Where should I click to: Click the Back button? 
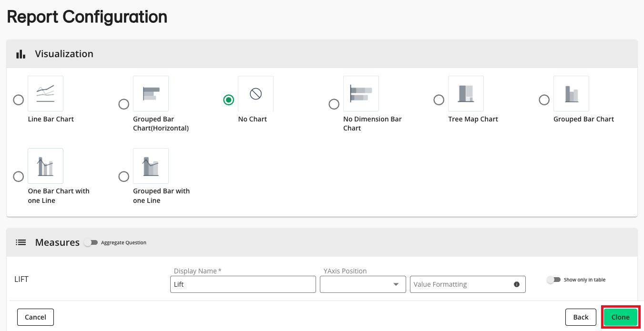coord(581,317)
